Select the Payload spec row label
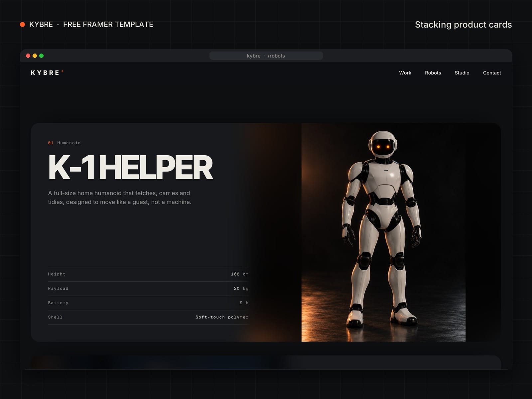This screenshot has width=532, height=399. (x=58, y=289)
